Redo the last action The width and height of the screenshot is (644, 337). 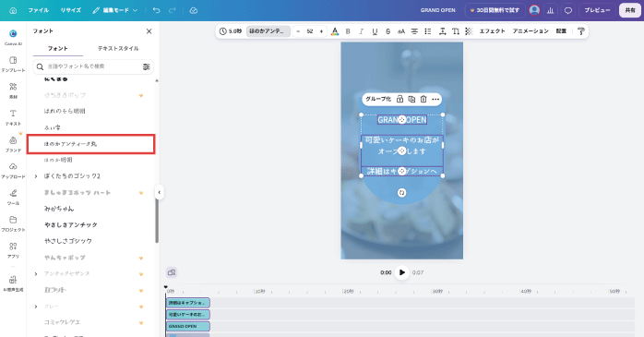pyautogui.click(x=173, y=10)
